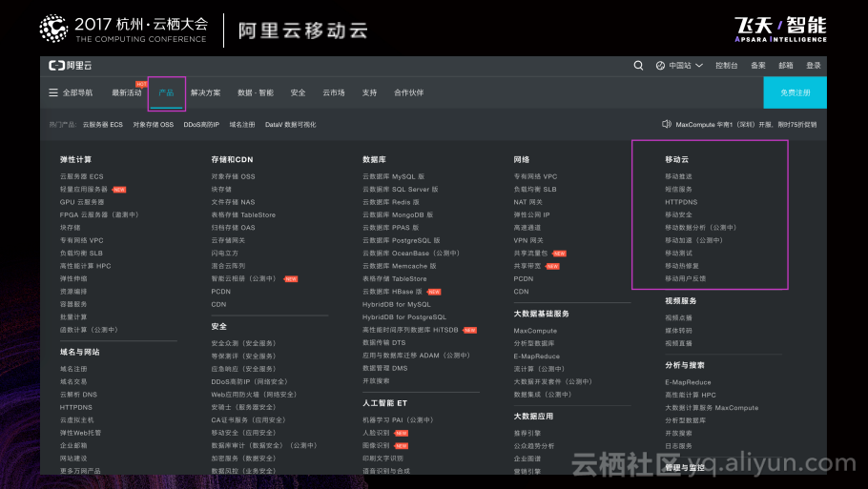Viewport: 868px width, 489px height.
Task: Open the 合作伙伴 menu
Action: (408, 92)
